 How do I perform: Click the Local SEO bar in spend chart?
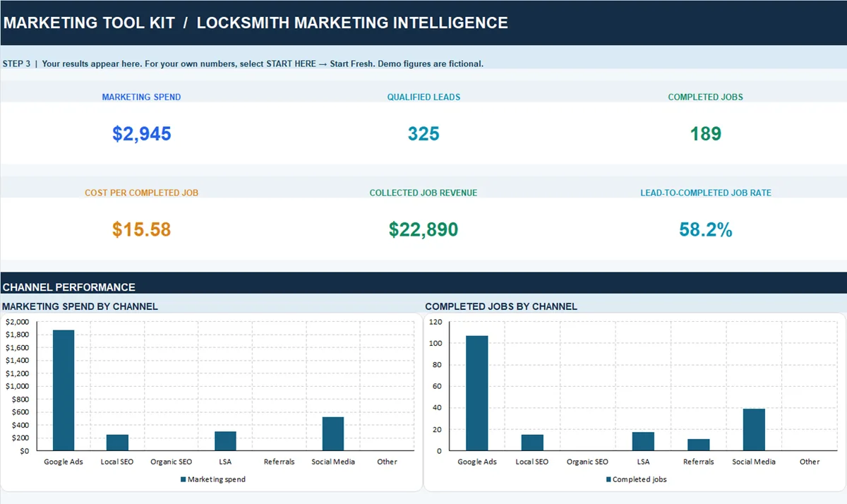(117, 443)
